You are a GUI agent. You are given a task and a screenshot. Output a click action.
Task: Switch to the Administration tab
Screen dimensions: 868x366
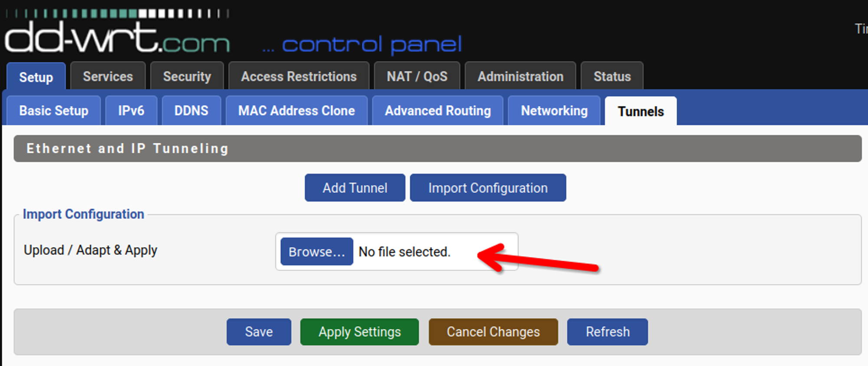click(x=520, y=76)
